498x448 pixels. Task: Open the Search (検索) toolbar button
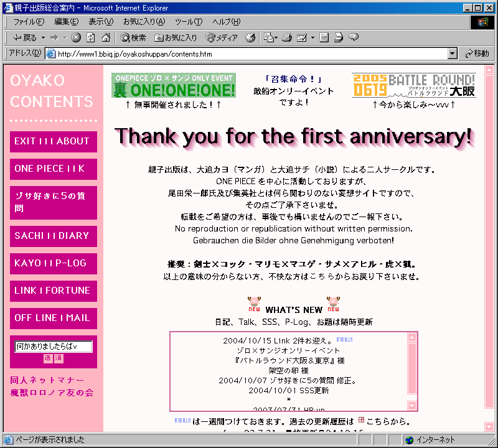(133, 37)
